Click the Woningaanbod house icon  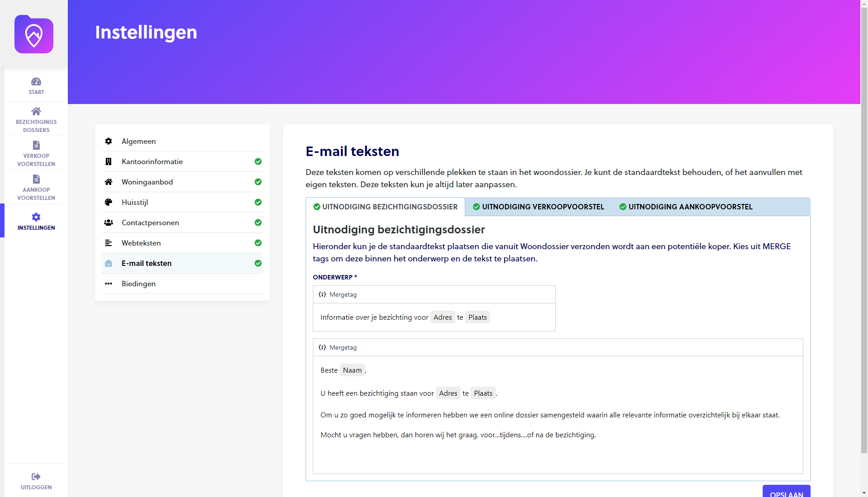(108, 182)
